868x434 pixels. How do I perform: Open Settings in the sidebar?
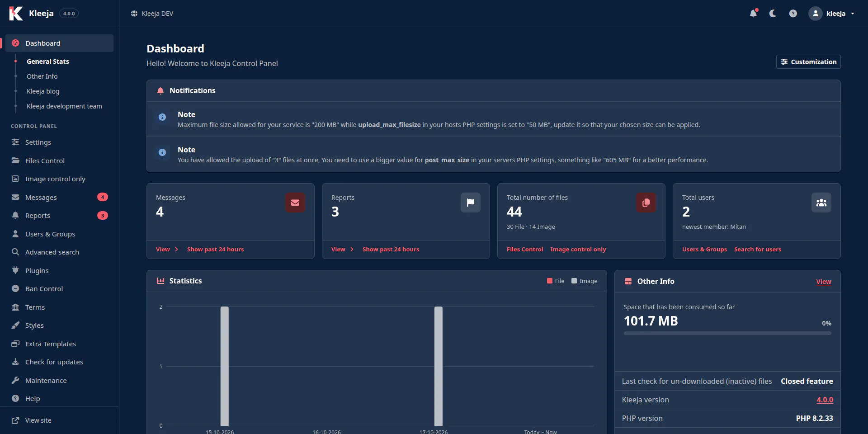pos(59,142)
